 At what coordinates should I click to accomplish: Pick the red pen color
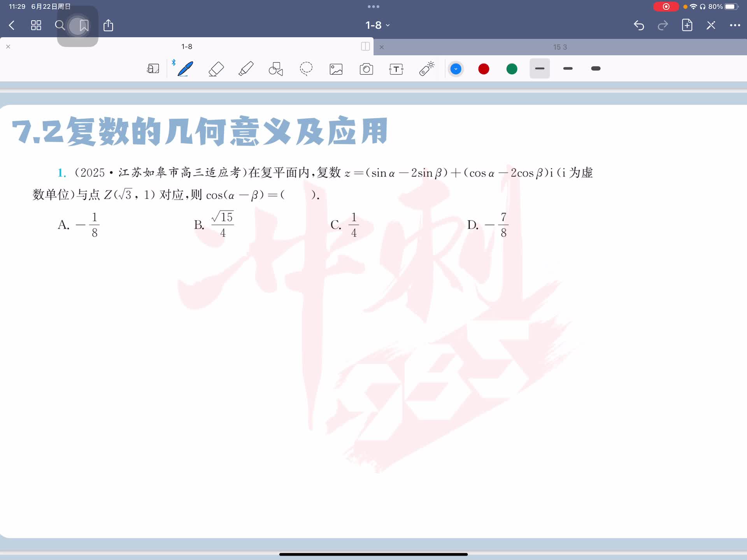[484, 69]
